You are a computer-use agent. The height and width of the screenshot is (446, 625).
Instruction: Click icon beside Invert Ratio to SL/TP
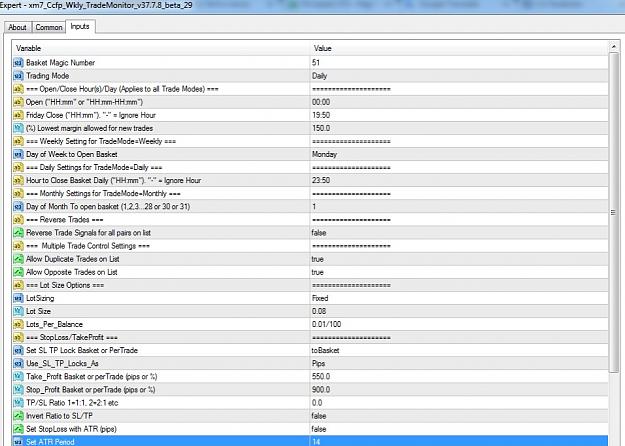[18, 416]
